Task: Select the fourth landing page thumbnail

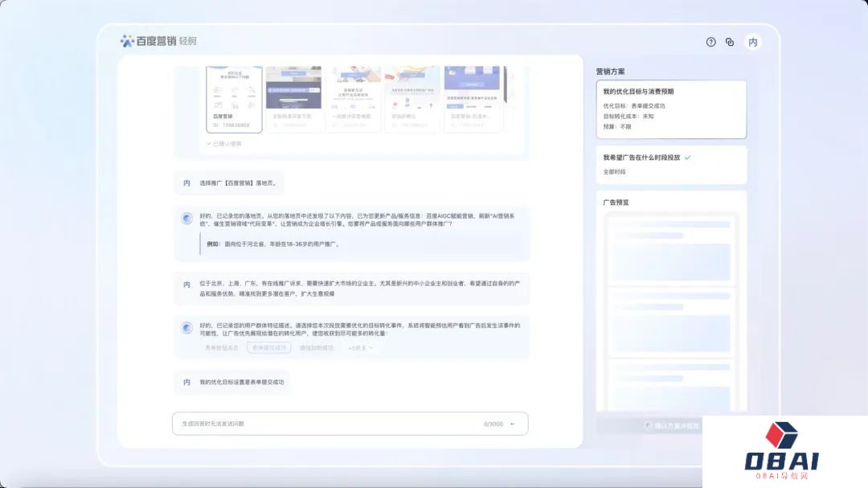Action: [412, 99]
